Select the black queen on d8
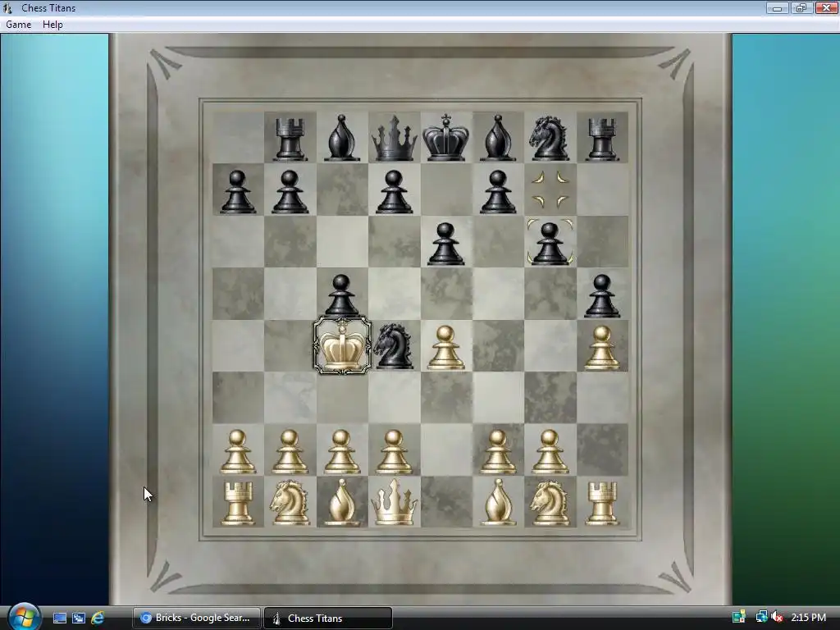 (x=394, y=138)
